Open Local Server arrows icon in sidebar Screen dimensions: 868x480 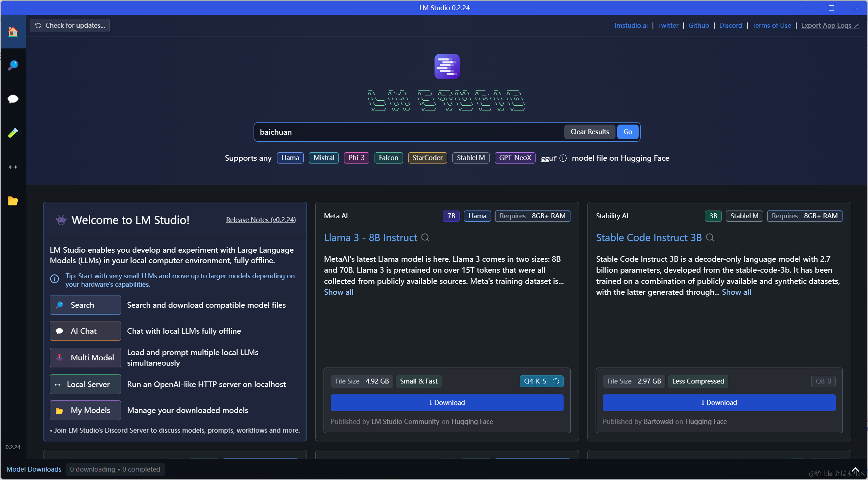[13, 167]
